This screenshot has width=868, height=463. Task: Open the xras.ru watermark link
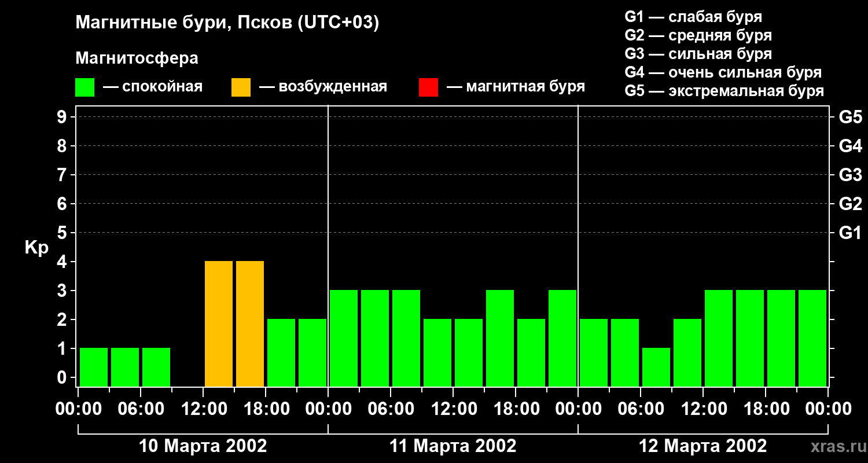[x=836, y=446]
